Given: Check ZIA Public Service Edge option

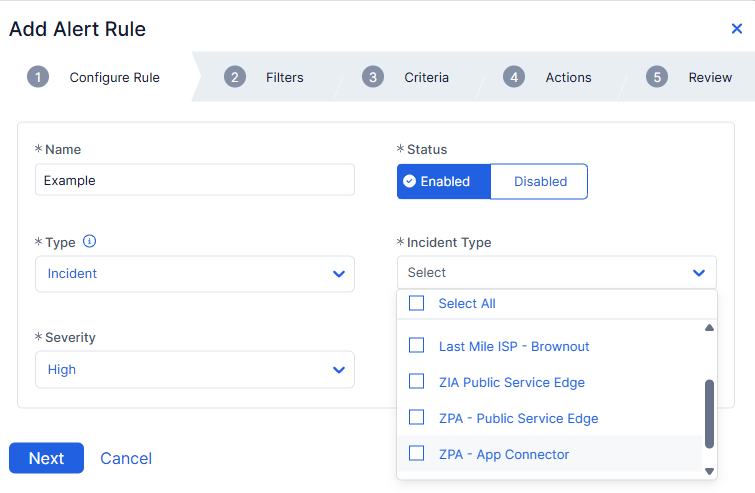Looking at the screenshot, I should [417, 382].
